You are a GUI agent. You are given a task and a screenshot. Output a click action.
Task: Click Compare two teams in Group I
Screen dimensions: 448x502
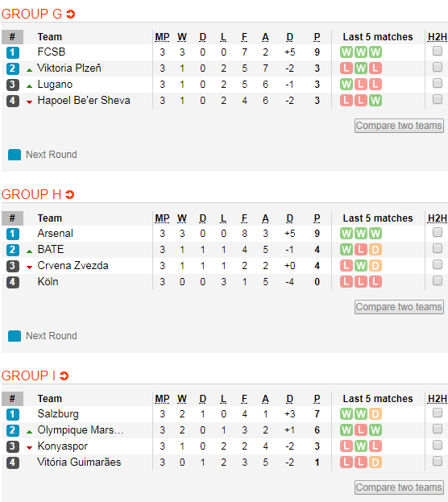tap(399, 487)
